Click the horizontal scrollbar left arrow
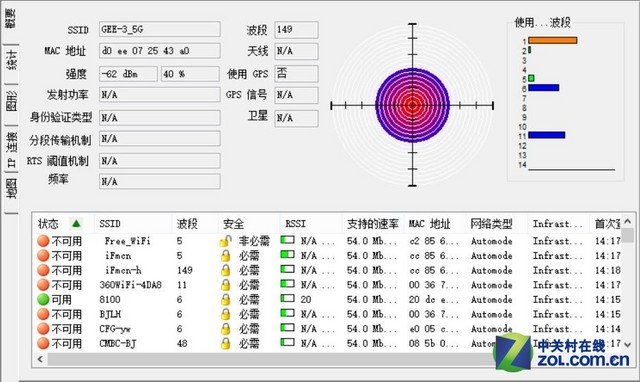Image resolution: width=640 pixels, height=382 pixels. [40, 359]
